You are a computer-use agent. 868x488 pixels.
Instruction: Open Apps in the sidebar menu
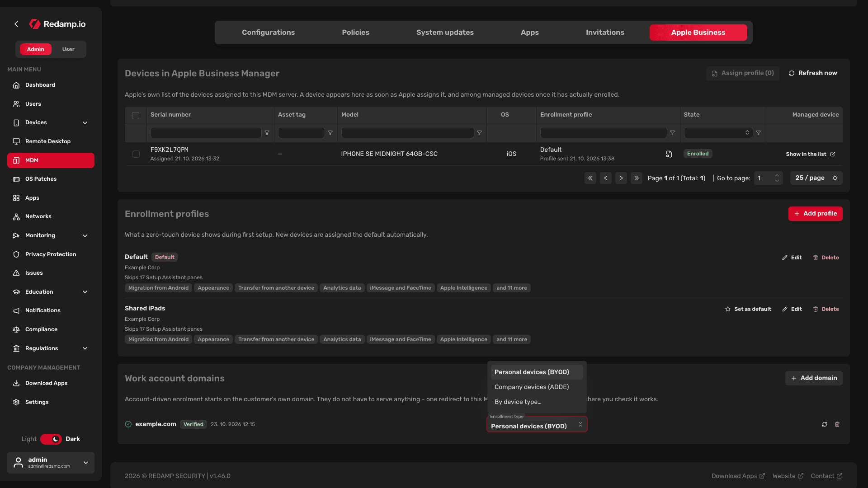[x=51, y=198]
